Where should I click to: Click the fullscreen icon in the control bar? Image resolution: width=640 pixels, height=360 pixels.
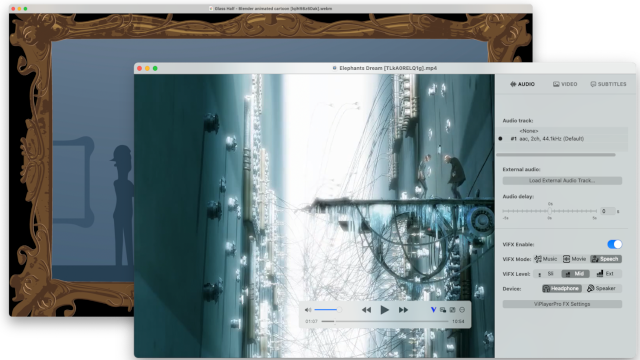click(x=452, y=310)
